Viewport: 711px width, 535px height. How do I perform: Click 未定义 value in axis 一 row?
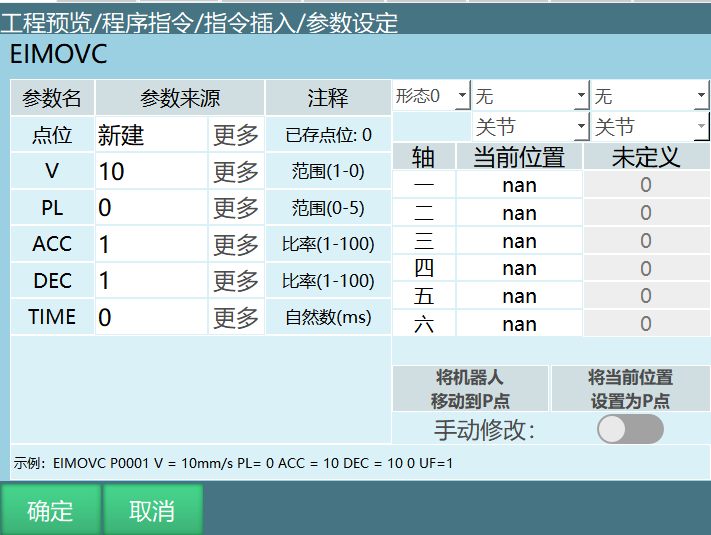(x=646, y=185)
